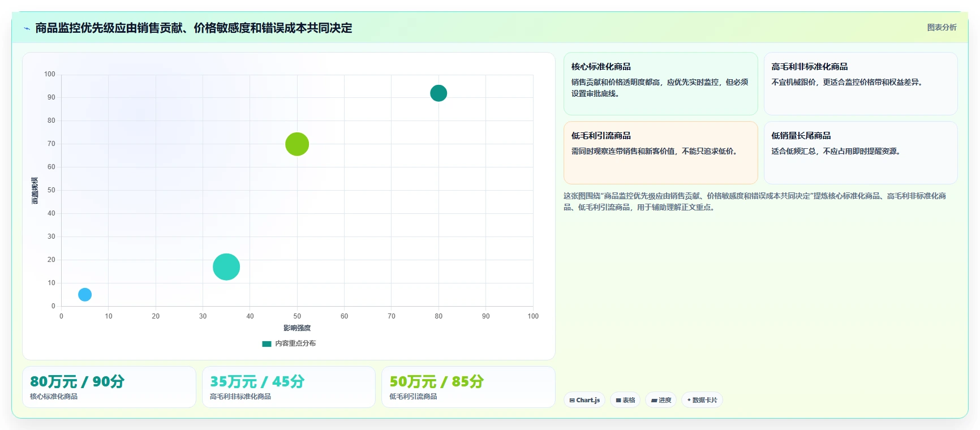Click the lightning icon beside the page title
This screenshot has width=980, height=430.
[x=27, y=28]
